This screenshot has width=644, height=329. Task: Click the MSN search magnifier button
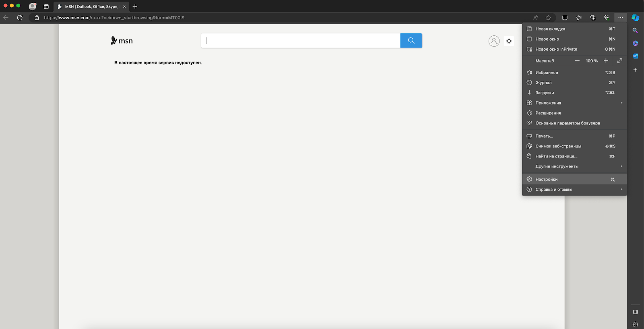pyautogui.click(x=411, y=41)
